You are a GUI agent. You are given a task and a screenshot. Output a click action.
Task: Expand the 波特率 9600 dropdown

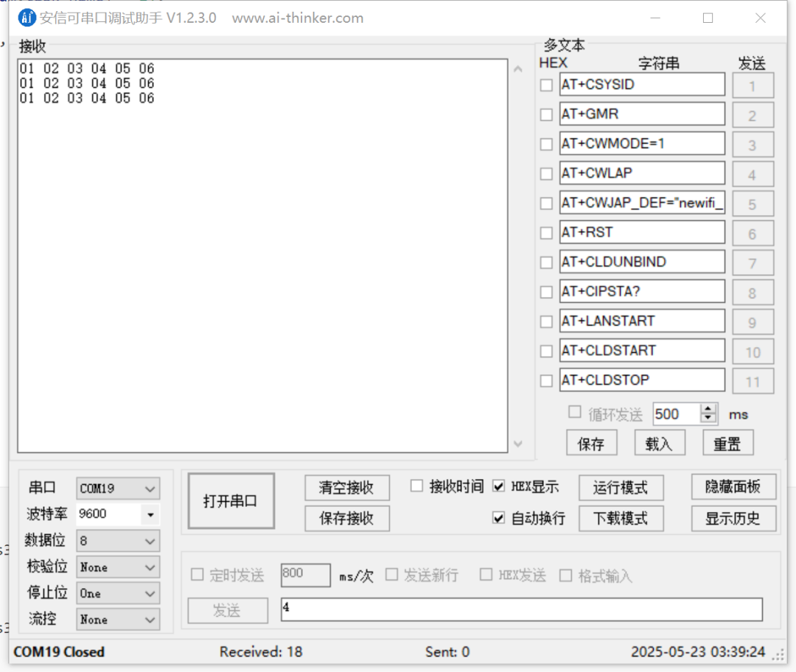coord(150,514)
